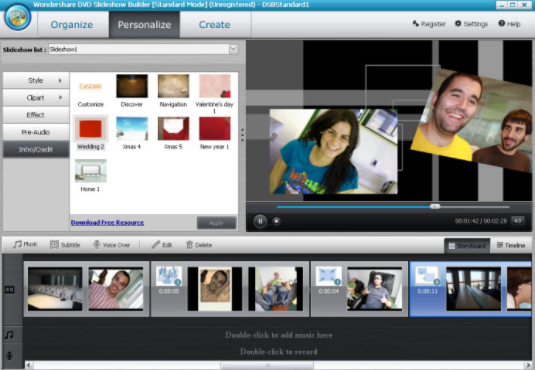The image size is (535, 370).
Task: Click the Subtitle toolbar button
Action: (x=65, y=244)
